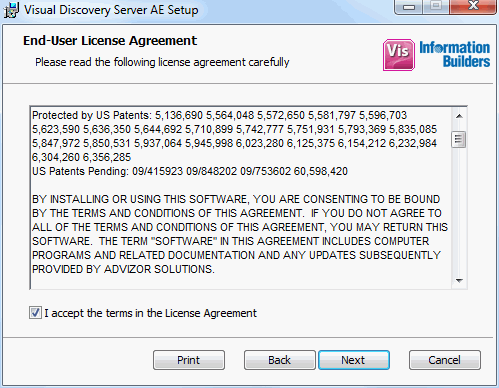Viewport: 499px width, 388px height.
Task: Click the Information Builders logo text
Action: pos(455,54)
